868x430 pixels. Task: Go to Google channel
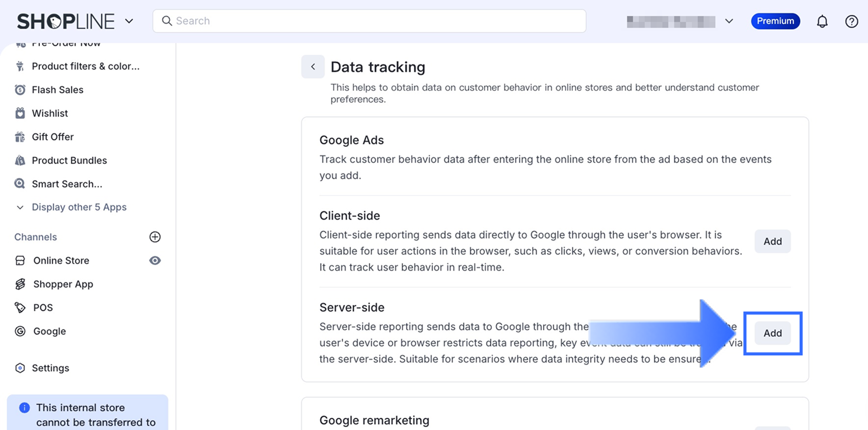pos(50,331)
